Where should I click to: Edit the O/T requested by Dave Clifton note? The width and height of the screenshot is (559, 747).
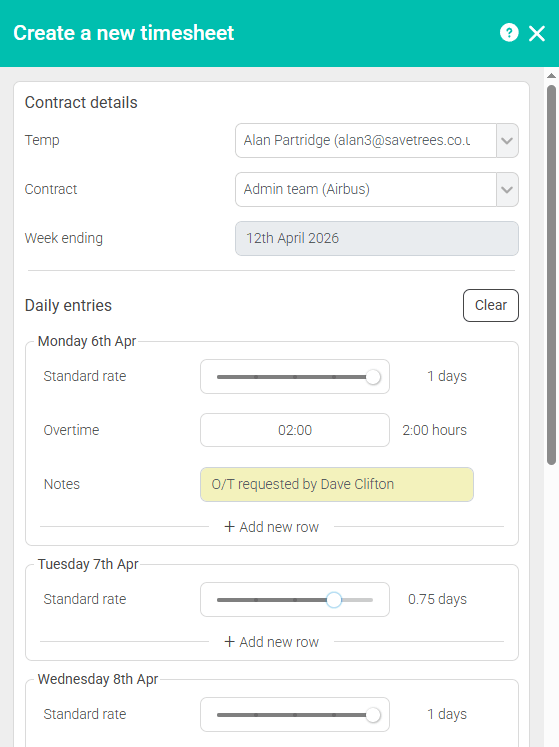pyautogui.click(x=336, y=485)
